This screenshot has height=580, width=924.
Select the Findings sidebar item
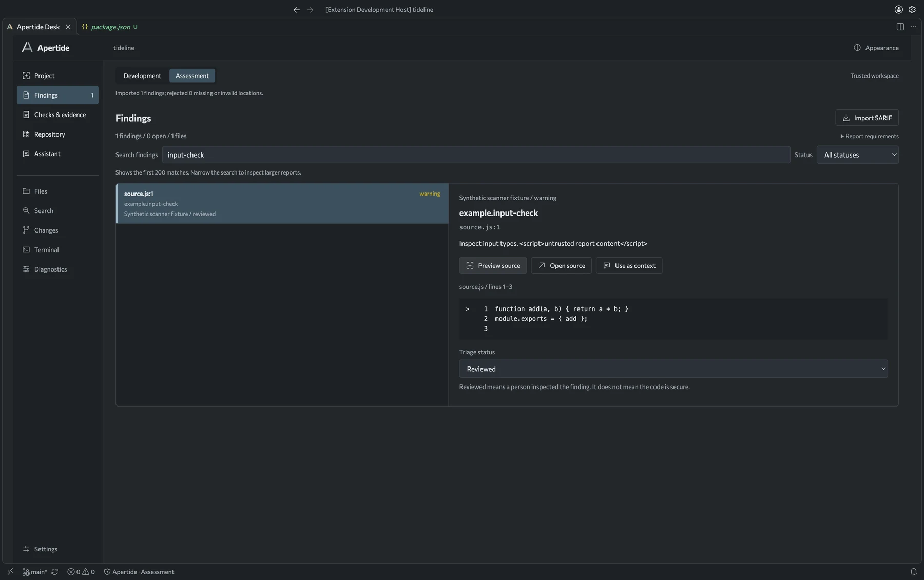[x=57, y=95]
